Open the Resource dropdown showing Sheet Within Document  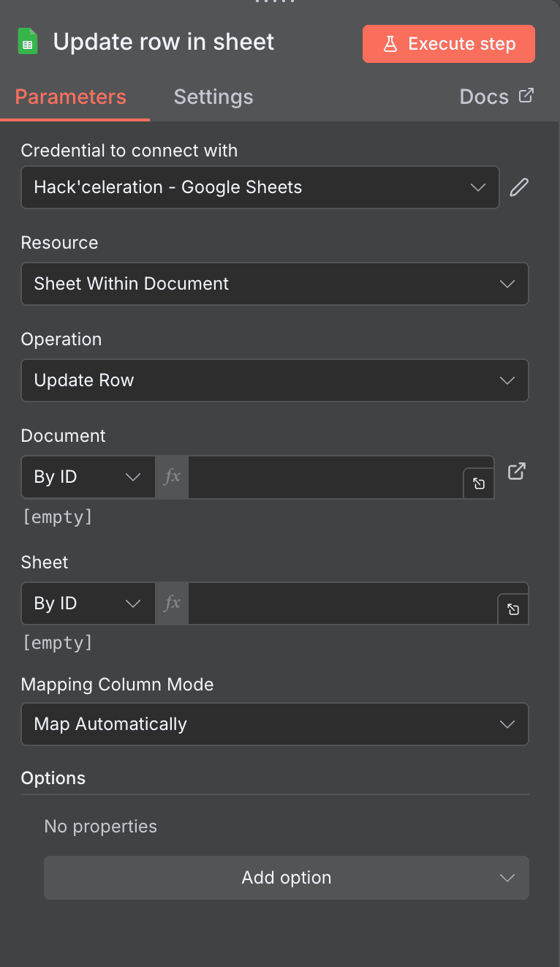pos(275,284)
